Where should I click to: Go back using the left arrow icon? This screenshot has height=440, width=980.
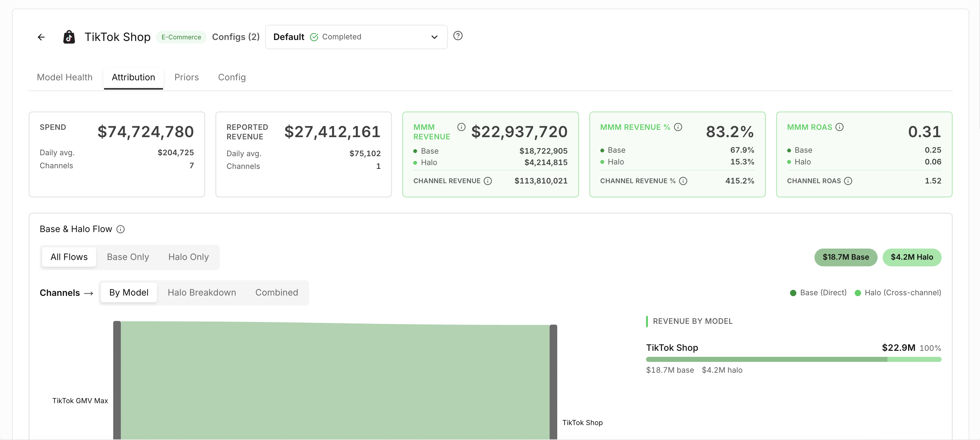click(x=41, y=37)
